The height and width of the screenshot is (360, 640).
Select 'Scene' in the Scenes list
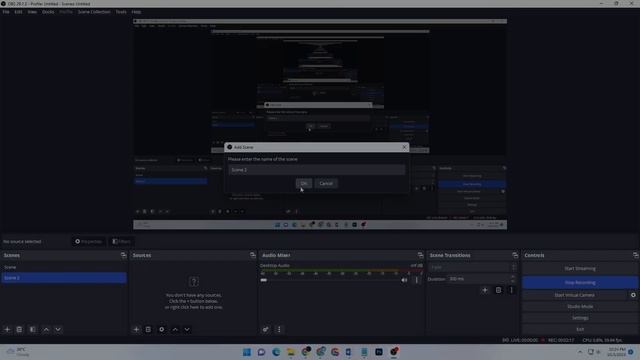(64, 267)
